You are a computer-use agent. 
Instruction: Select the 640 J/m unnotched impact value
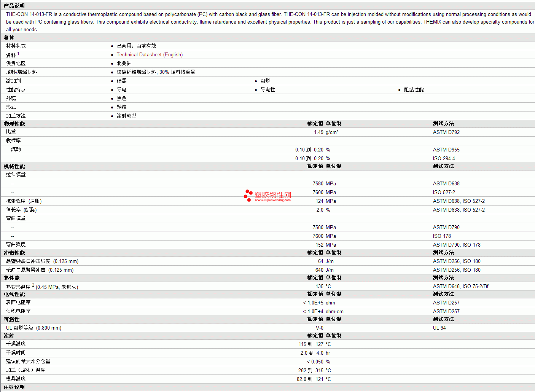pyautogui.click(x=324, y=270)
